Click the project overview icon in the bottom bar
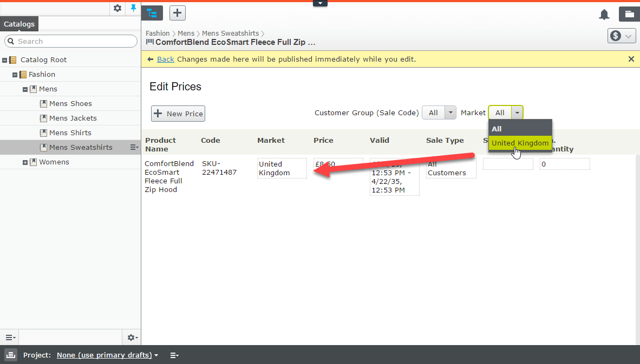 pyautogui.click(x=10, y=355)
